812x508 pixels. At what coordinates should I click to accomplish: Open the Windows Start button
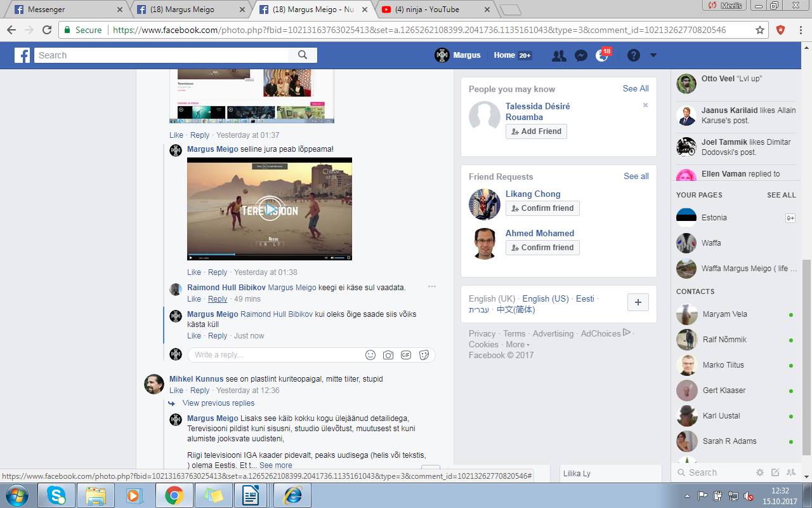point(18,495)
